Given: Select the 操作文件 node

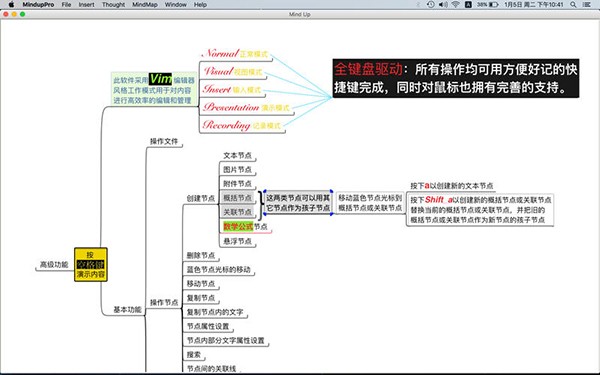Looking at the screenshot, I should click(x=164, y=141).
